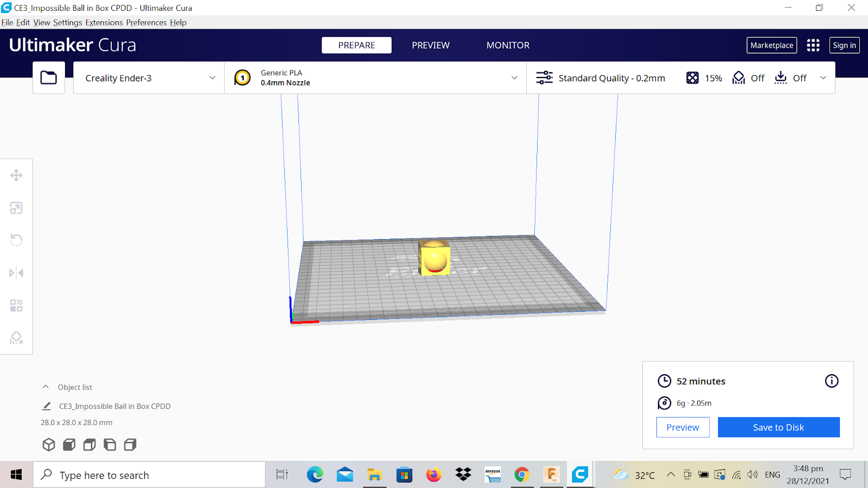Open the Edit menu
868x488 pixels.
[x=23, y=22]
